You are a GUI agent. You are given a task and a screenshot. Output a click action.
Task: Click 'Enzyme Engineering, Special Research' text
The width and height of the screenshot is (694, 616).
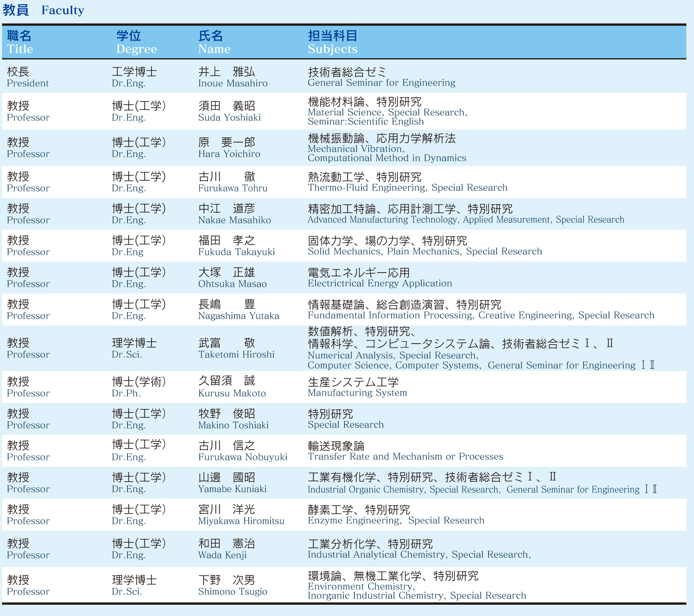click(x=396, y=521)
